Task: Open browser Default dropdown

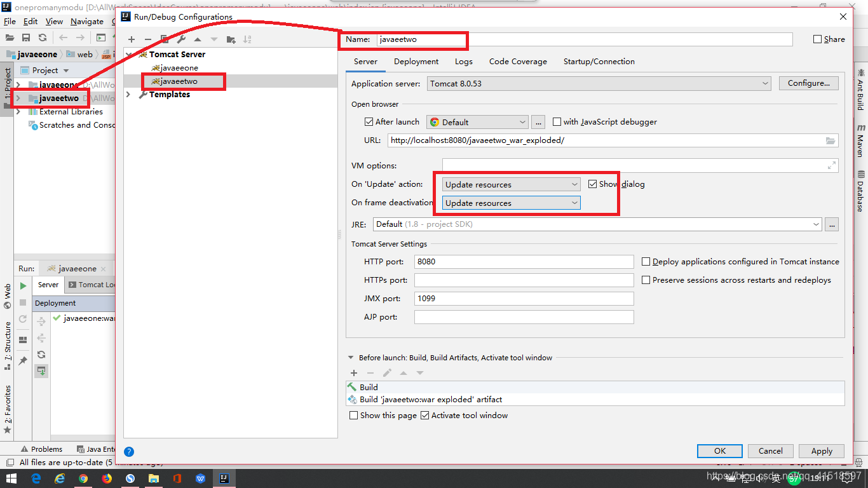Action: 478,122
